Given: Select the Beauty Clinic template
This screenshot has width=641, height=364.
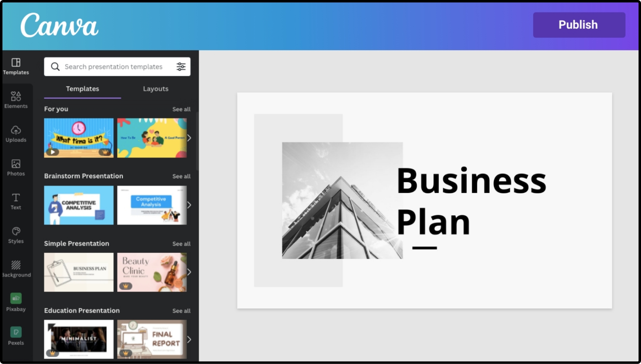Looking at the screenshot, I should point(152,272).
